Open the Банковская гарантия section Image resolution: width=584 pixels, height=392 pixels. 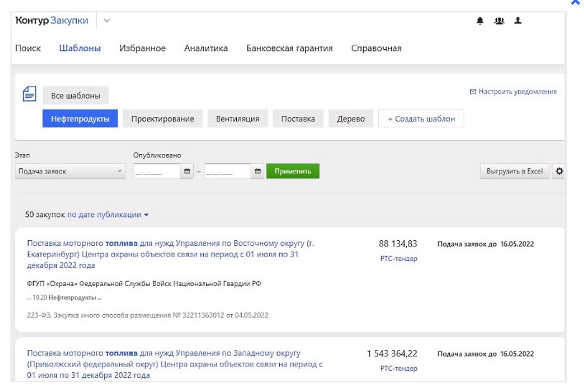tap(289, 48)
